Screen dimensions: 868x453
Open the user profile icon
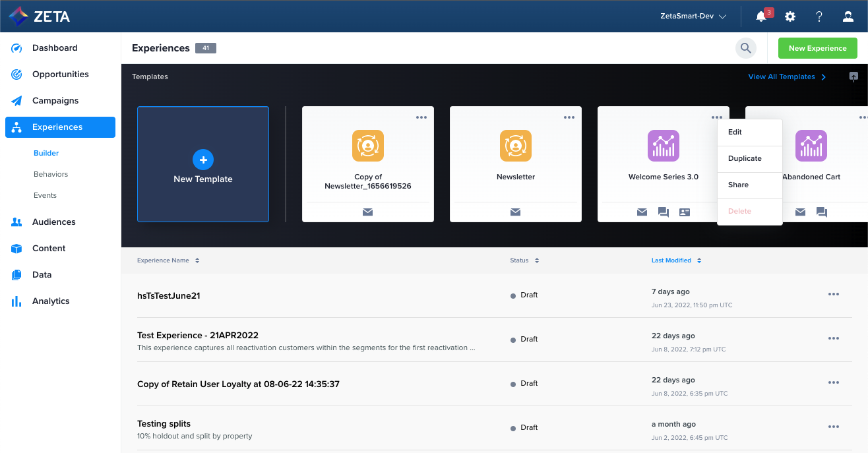848,16
